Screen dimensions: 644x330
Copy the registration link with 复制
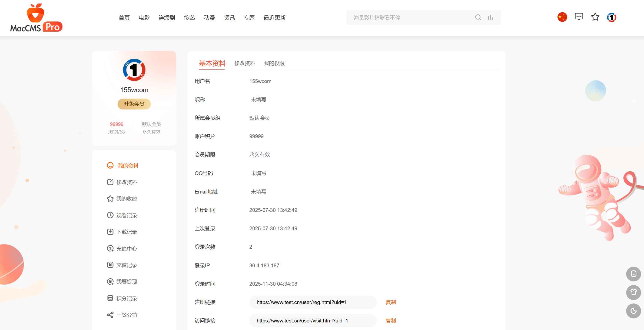point(390,302)
